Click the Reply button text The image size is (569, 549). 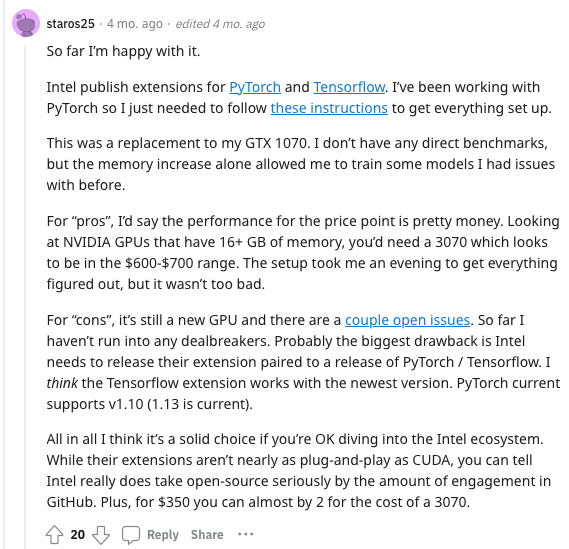[x=163, y=534]
